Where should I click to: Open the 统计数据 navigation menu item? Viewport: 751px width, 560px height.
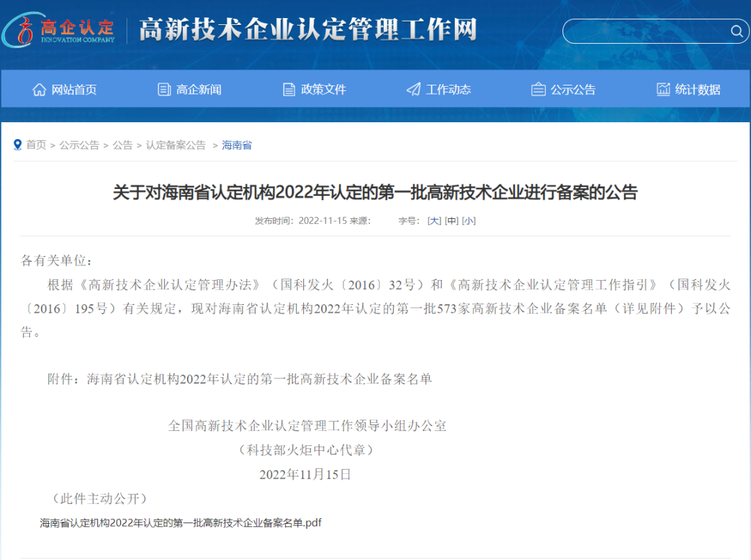coord(697,90)
